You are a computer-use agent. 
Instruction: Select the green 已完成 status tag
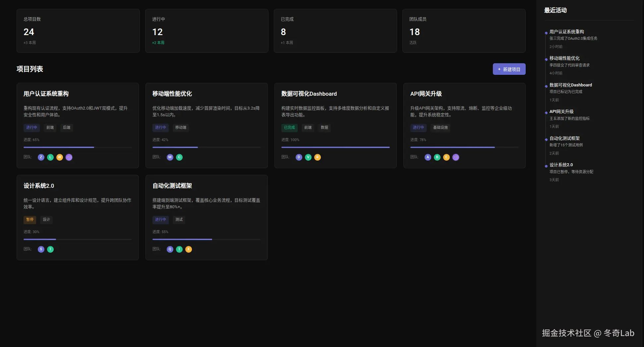pyautogui.click(x=289, y=127)
